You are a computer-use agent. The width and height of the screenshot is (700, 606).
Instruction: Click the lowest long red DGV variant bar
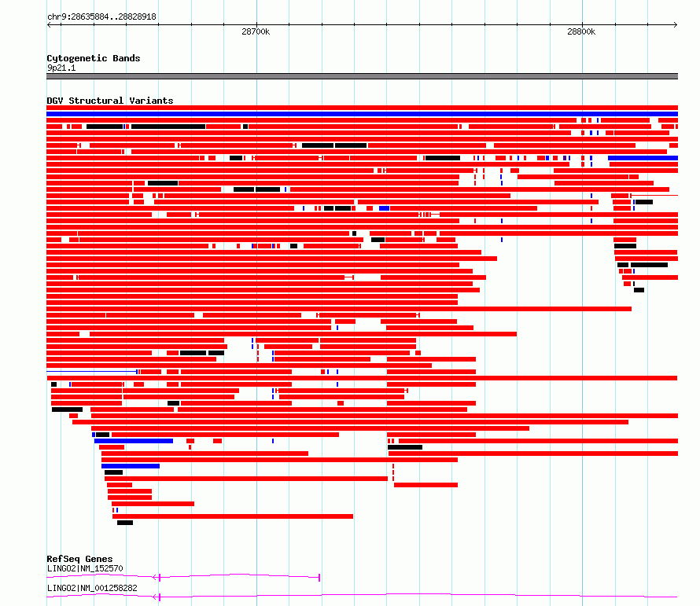pos(233,516)
